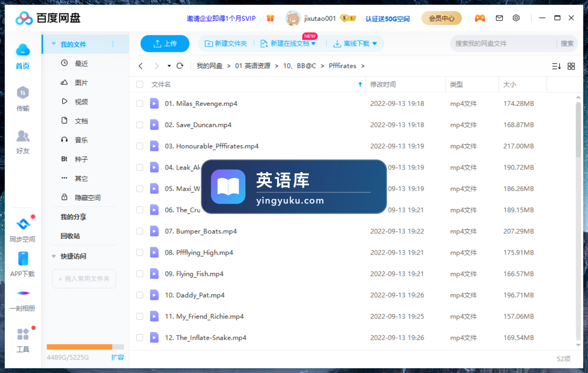
Task: Click the 扩容 expand storage link
Action: pos(117,357)
